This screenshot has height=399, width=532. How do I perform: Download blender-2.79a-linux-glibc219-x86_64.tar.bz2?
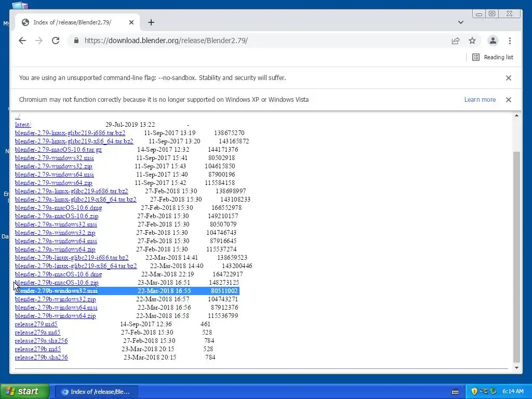pos(76,199)
